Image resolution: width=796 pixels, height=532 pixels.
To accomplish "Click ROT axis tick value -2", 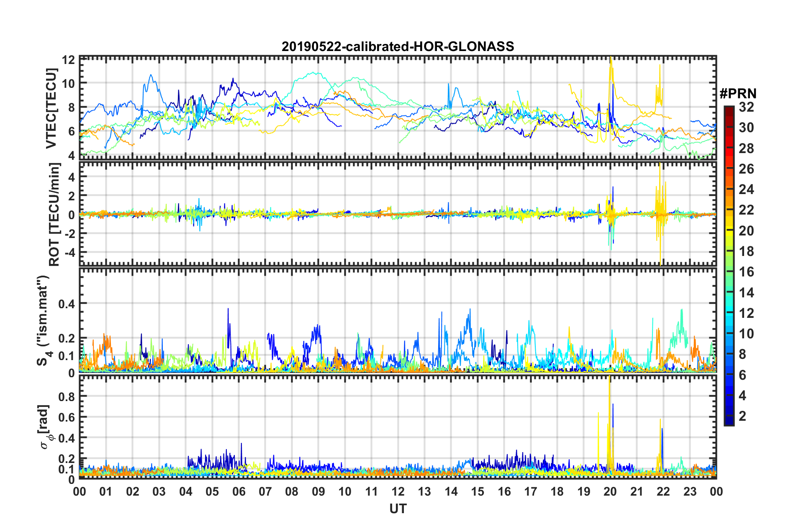I will click(x=69, y=234).
